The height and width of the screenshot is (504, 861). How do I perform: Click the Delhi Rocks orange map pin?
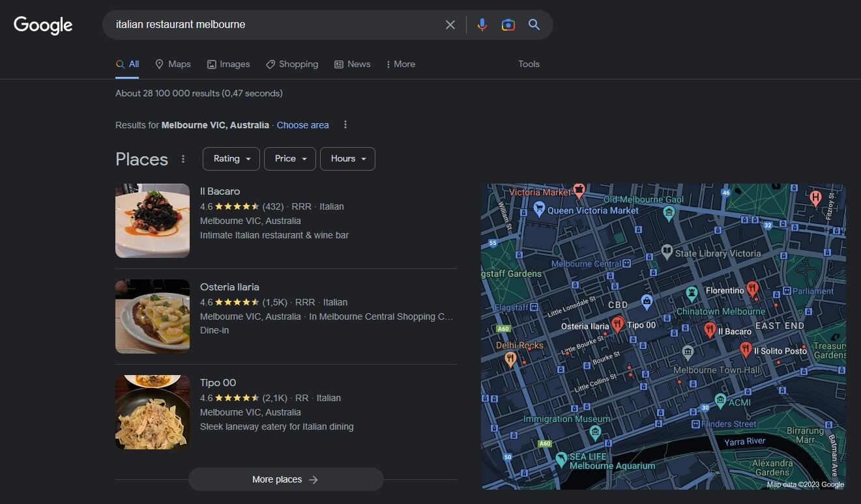tap(511, 358)
